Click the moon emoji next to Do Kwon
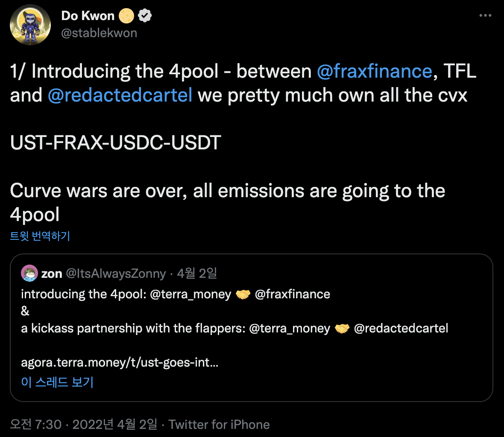 [127, 16]
